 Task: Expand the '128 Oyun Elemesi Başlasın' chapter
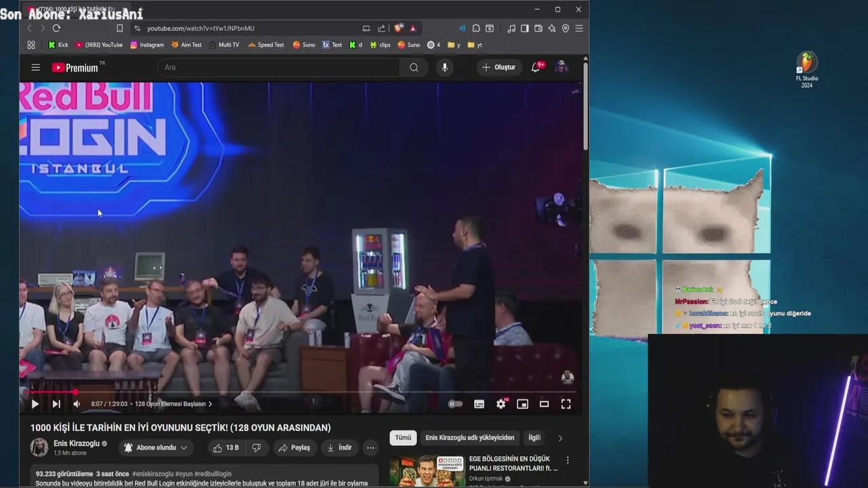point(174,404)
